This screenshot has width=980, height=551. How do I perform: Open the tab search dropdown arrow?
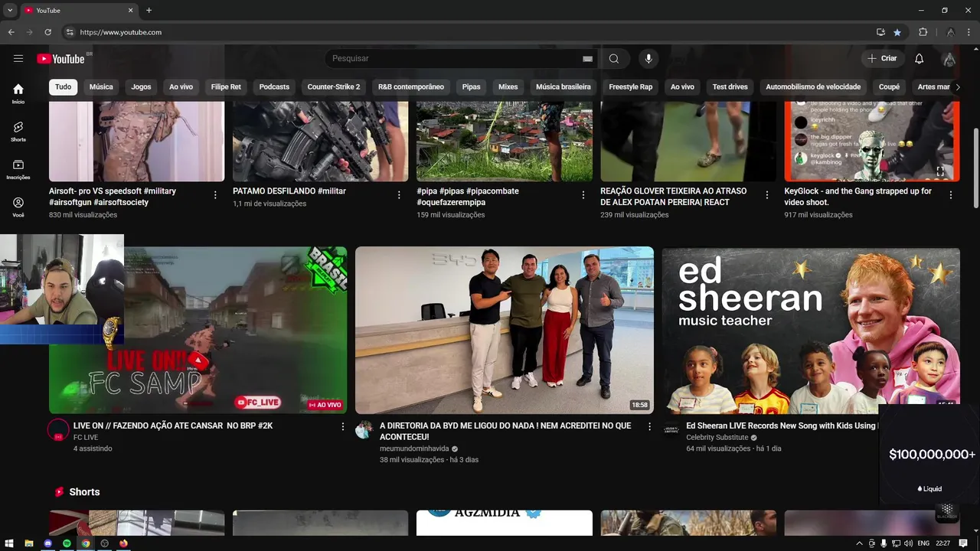coord(10,11)
